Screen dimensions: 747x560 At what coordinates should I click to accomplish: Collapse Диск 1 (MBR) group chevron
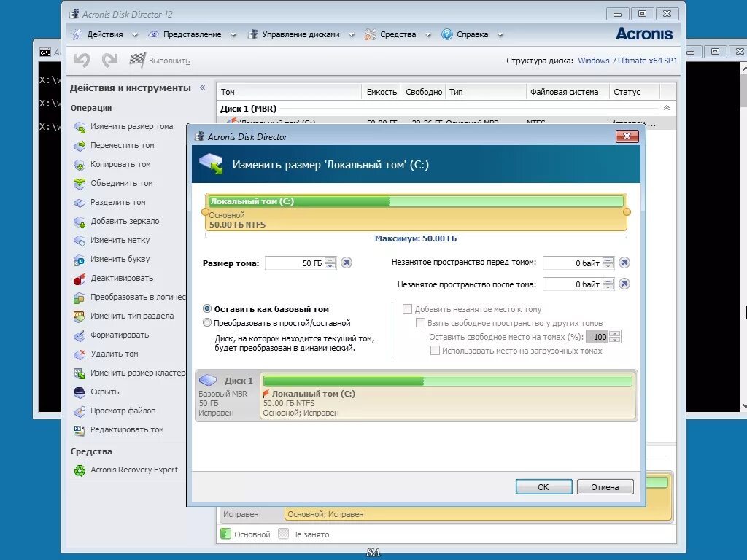click(667, 108)
